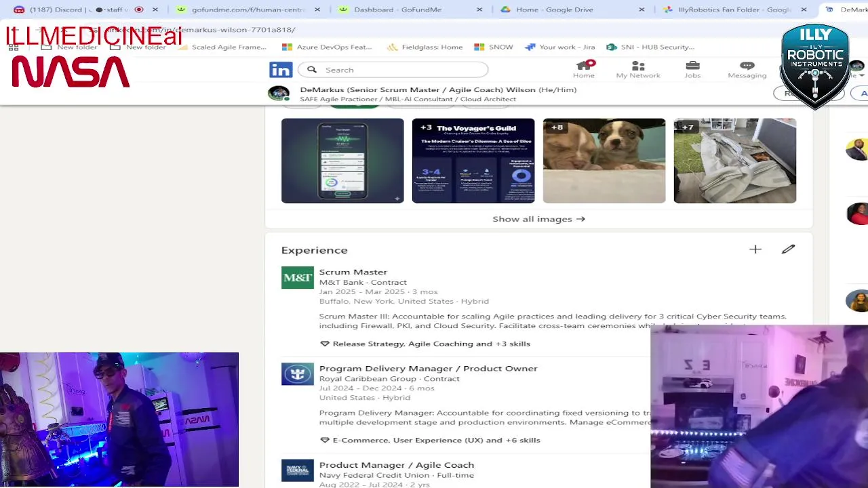
Task: Close the gofundme.com browser tab
Action: point(317,9)
